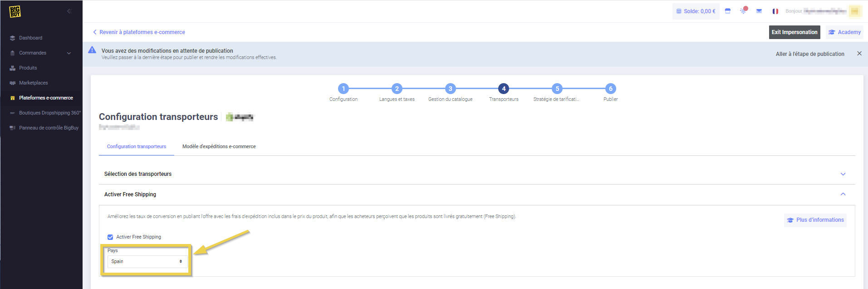Open Marketplaces in the sidebar
Screen dimensions: 868x289
click(x=33, y=83)
